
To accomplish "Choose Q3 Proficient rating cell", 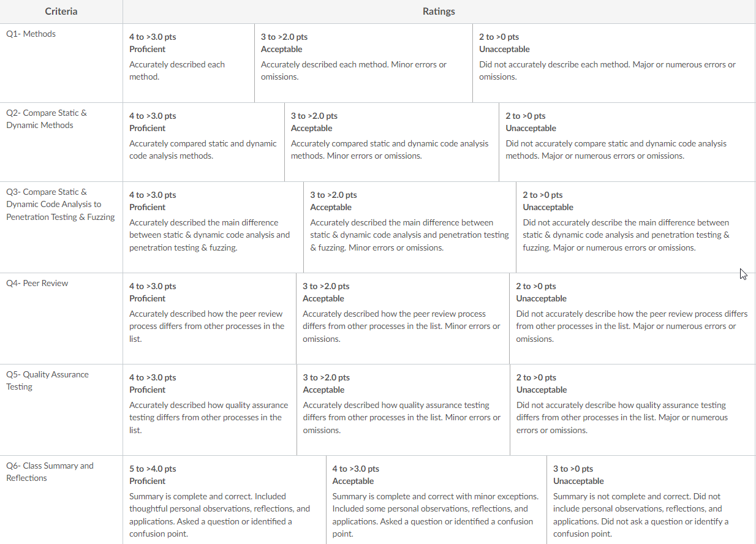I will coord(213,227).
